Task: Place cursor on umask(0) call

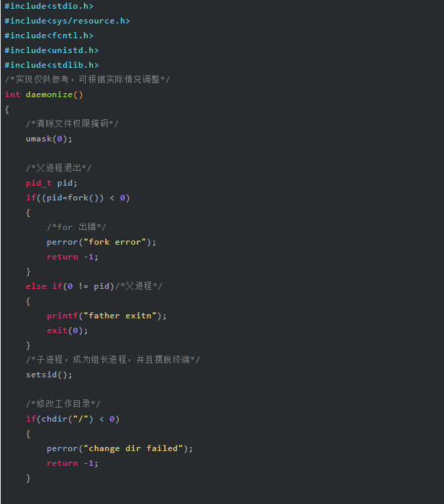Action: (x=49, y=139)
